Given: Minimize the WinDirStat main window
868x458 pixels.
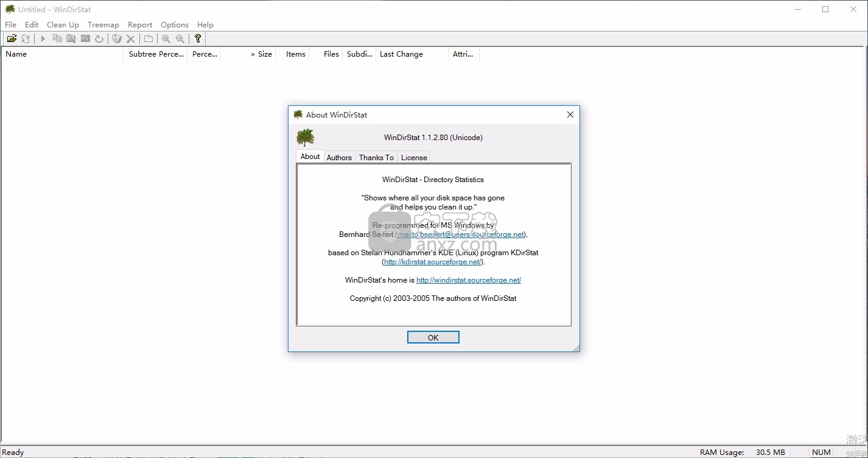Looking at the screenshot, I should click(797, 9).
